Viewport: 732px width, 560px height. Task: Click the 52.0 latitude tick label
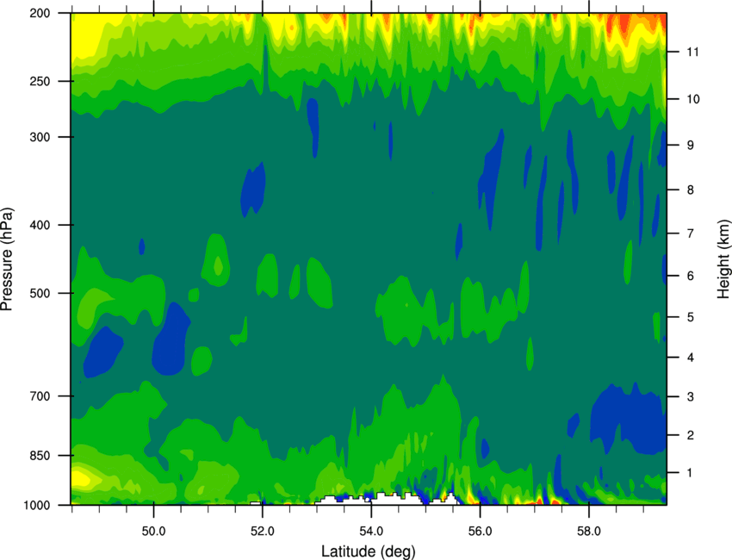(x=263, y=532)
